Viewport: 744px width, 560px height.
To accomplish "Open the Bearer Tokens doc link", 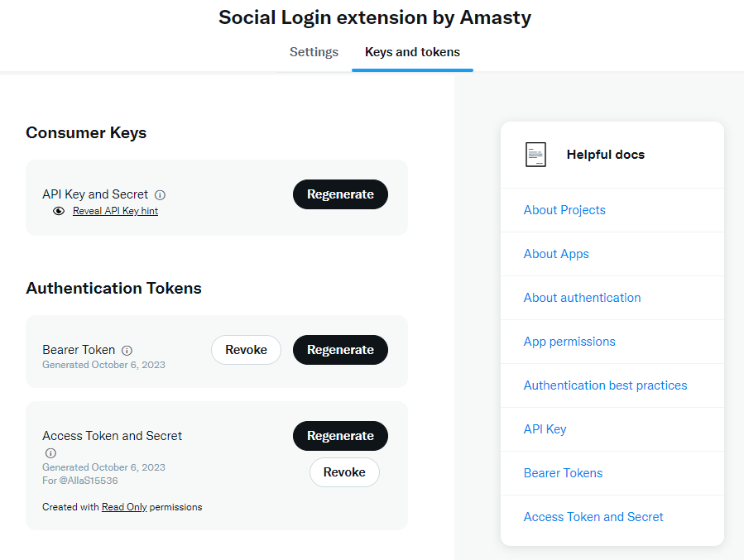I will [x=564, y=473].
